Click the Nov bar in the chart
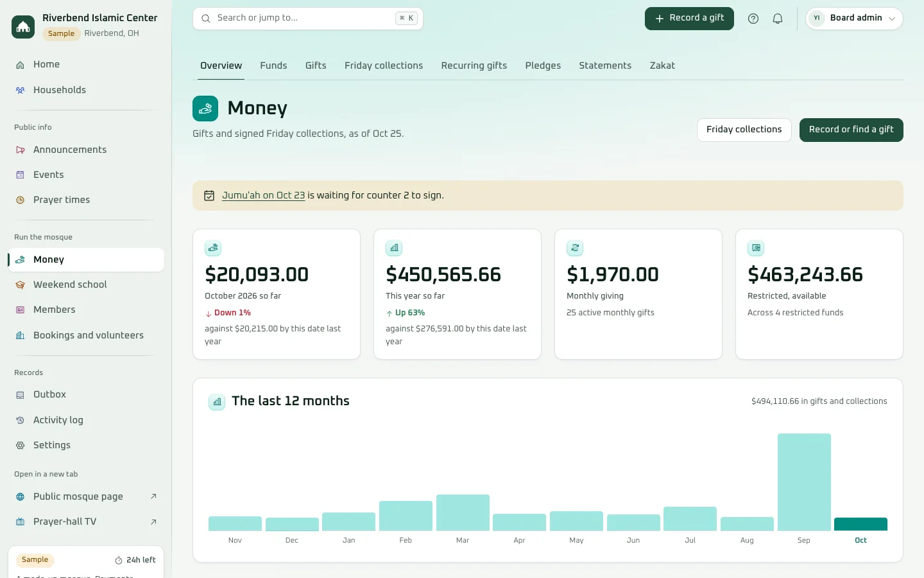Viewport: 924px width, 578px height. [x=235, y=523]
